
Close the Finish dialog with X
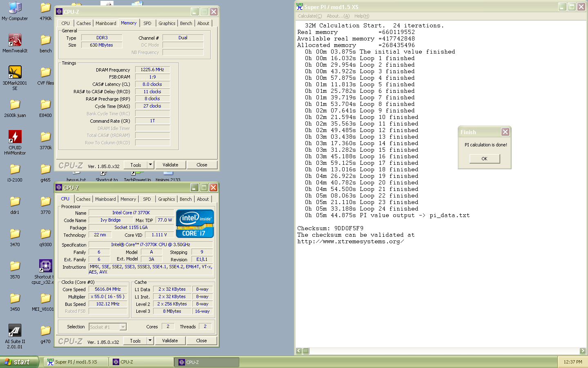tap(505, 132)
